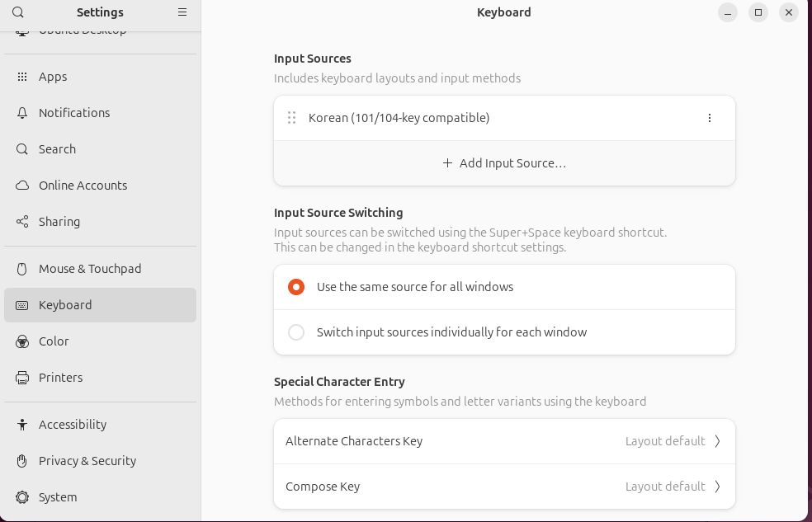Select Switch input sources individually for each window
Screen dimensions: 812x522
(504, 332)
